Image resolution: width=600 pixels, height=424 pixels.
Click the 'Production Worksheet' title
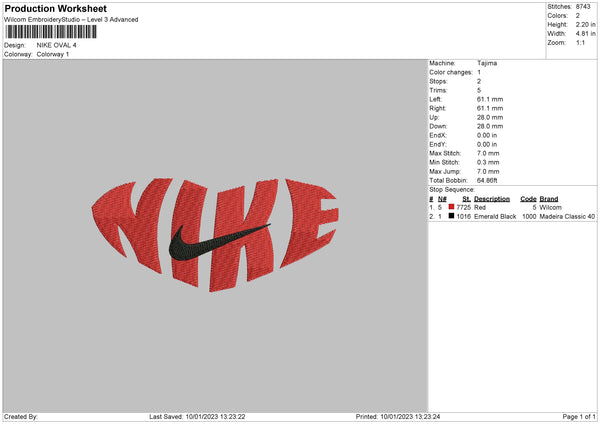coord(55,8)
